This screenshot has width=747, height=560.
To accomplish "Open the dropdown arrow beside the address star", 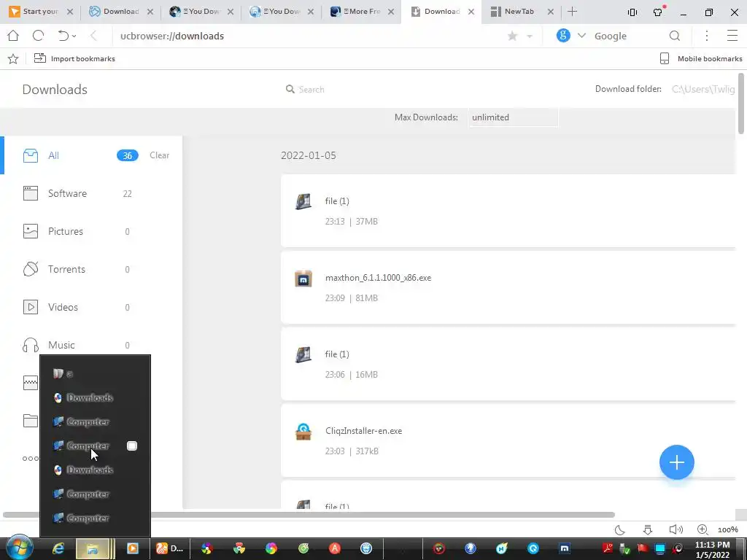I will pos(530,36).
